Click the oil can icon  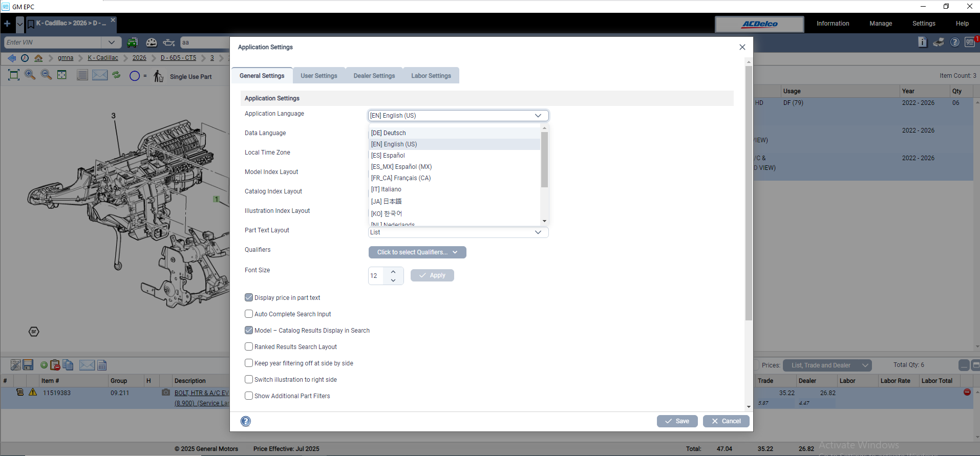169,42
